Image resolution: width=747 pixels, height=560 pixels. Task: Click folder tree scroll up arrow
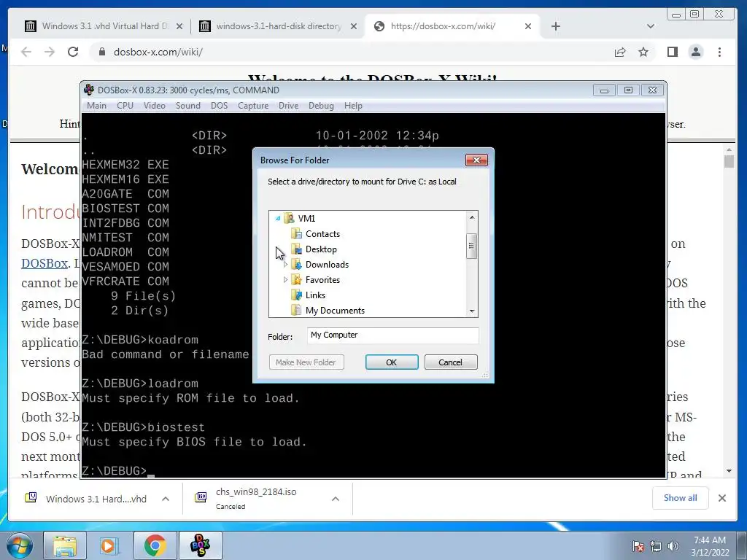click(x=472, y=217)
